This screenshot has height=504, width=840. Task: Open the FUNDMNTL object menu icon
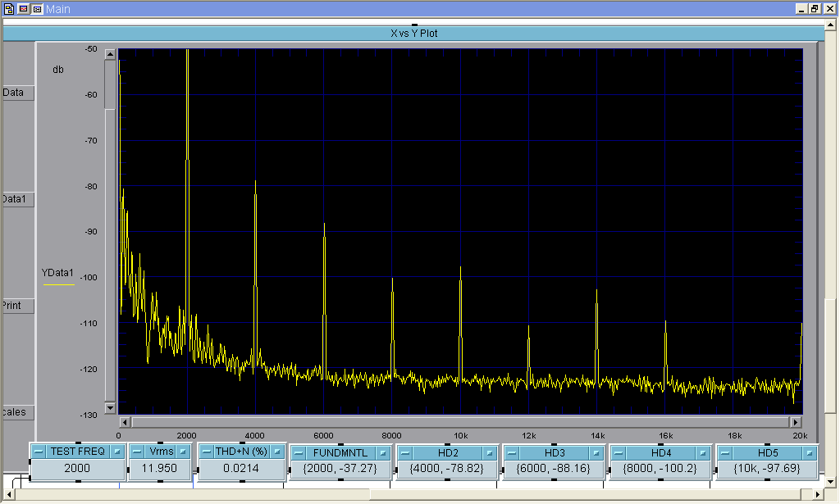(x=383, y=453)
